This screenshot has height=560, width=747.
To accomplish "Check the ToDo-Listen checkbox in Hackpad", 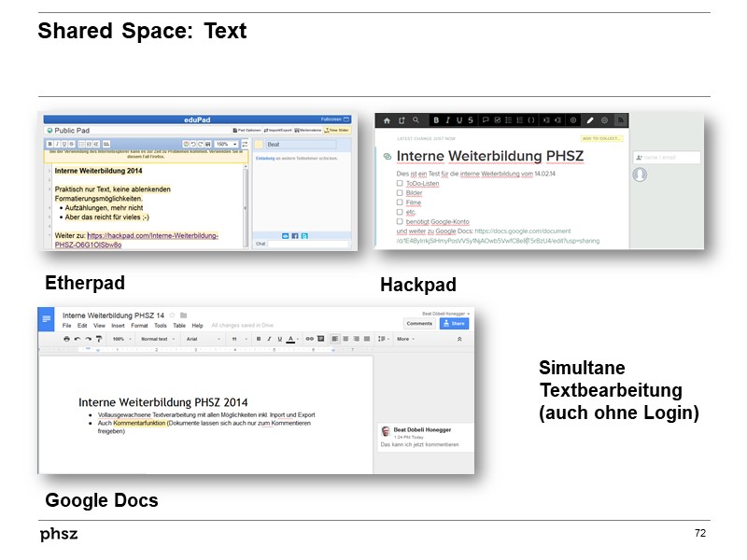I will point(398,184).
